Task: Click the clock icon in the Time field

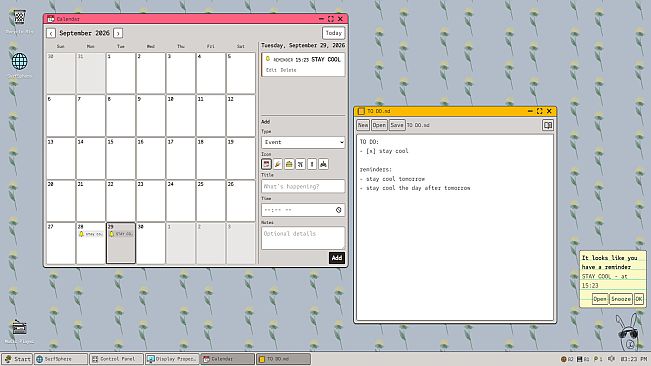Action: [338, 210]
